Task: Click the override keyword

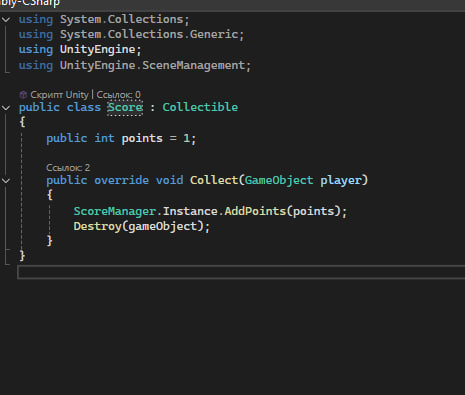Action: click(121, 180)
